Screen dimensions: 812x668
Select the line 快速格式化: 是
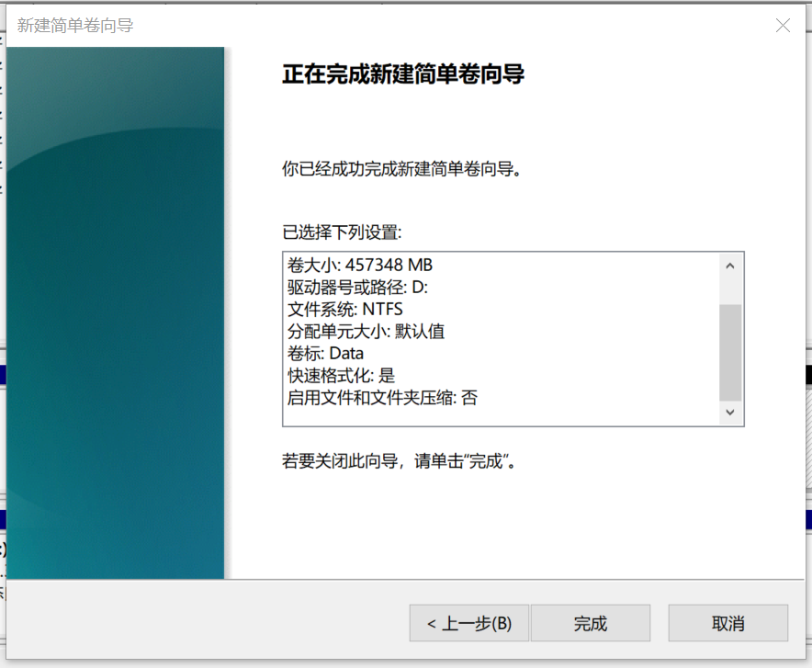point(342,376)
